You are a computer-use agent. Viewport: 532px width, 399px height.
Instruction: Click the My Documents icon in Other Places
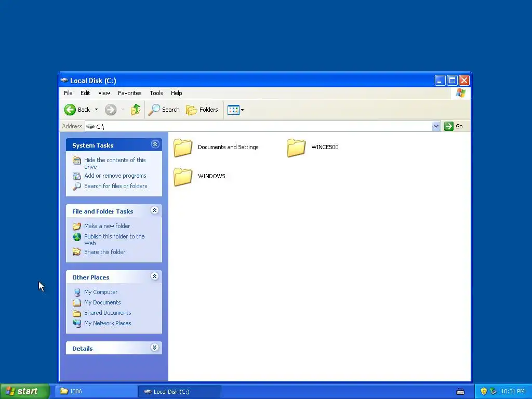click(77, 302)
